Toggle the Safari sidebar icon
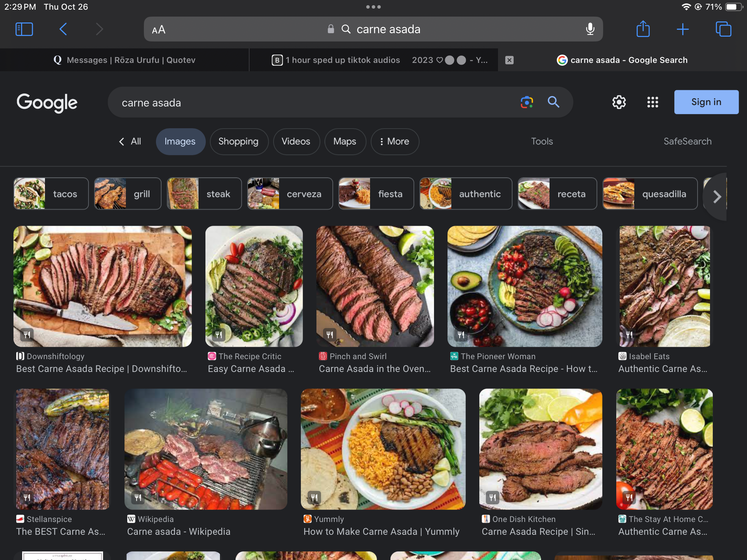The width and height of the screenshot is (747, 560). [x=24, y=29]
